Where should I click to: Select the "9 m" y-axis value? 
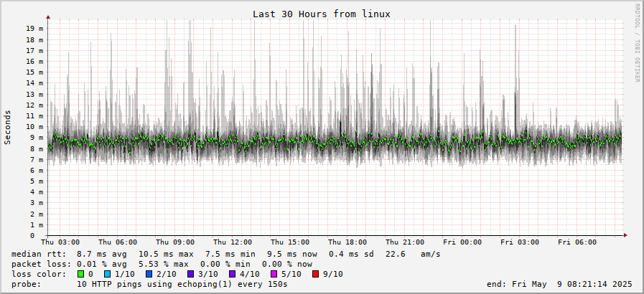pyautogui.click(x=37, y=138)
